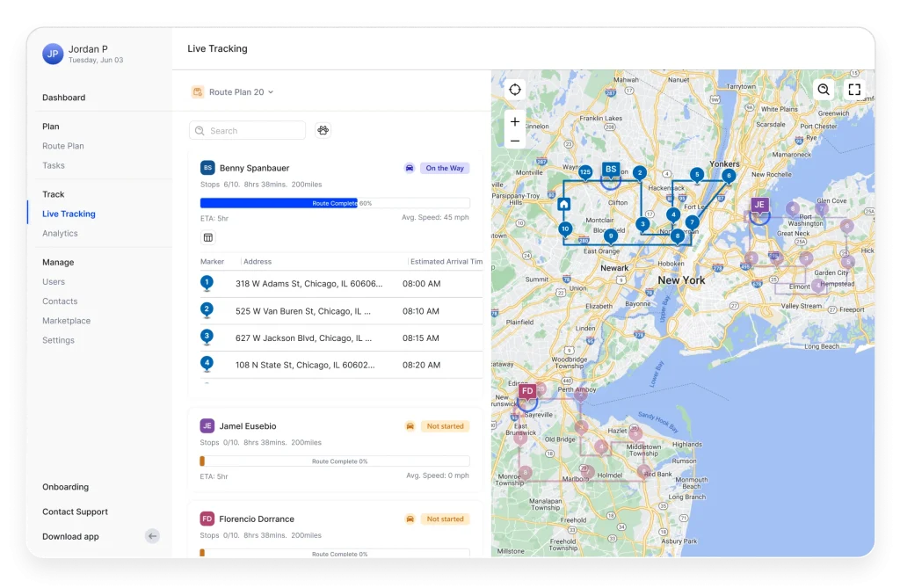Click marker 1 pin in the stops list

[207, 284]
